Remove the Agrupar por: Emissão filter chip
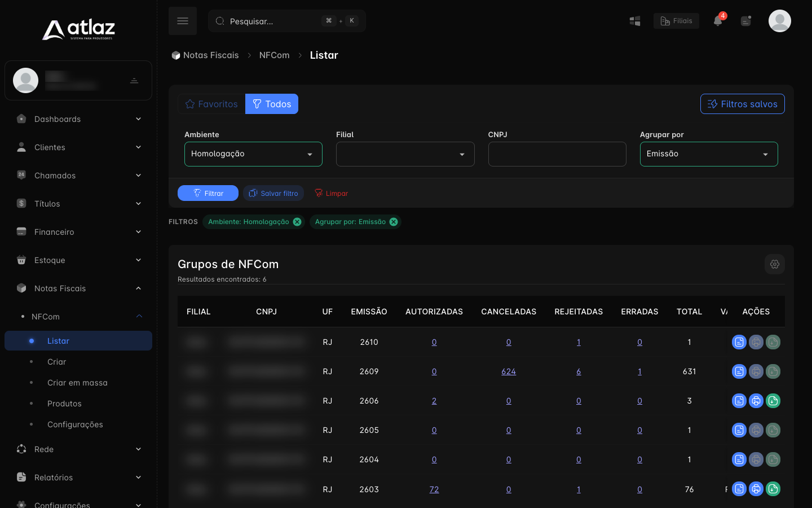 tap(394, 222)
